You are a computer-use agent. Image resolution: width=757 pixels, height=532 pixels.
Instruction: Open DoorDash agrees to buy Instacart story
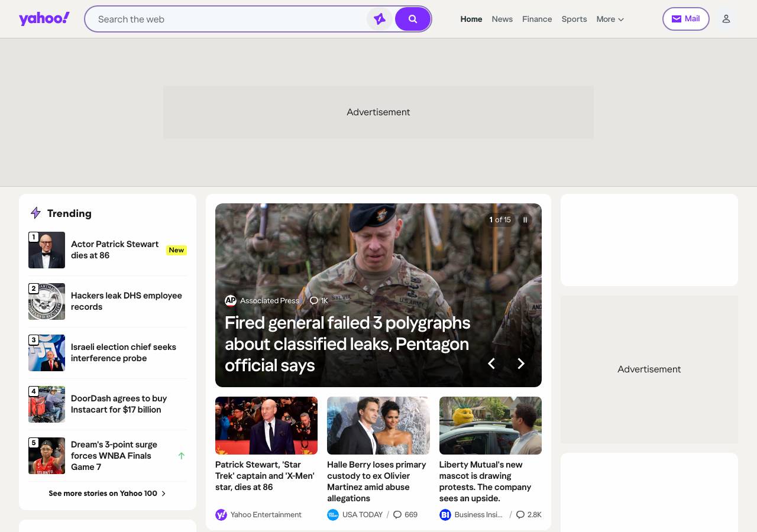pyautogui.click(x=119, y=404)
